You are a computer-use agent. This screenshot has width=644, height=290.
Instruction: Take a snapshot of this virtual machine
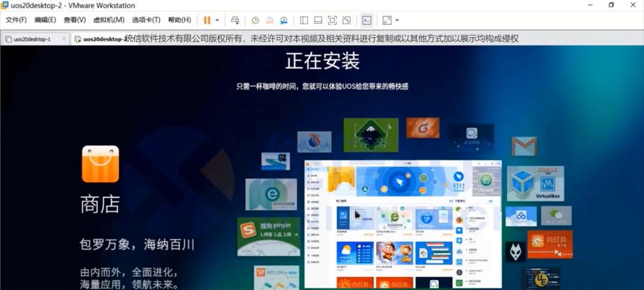[256, 20]
